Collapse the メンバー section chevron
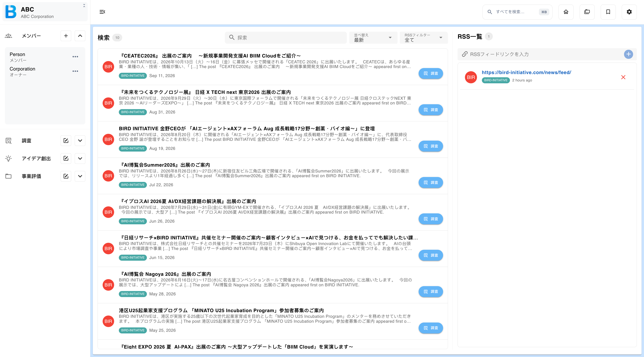The height and width of the screenshot is (357, 644). pos(80,36)
